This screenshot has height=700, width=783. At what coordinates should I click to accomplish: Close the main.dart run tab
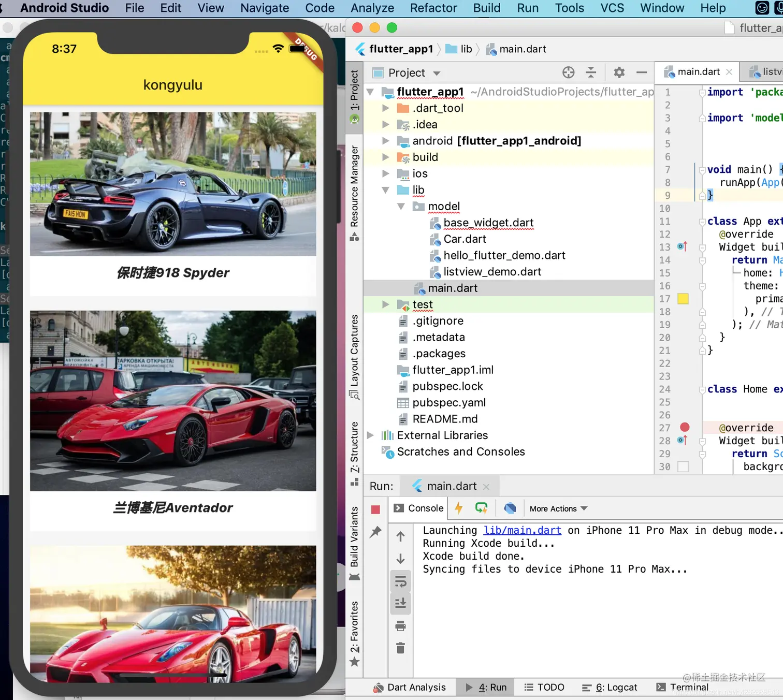pos(486,487)
